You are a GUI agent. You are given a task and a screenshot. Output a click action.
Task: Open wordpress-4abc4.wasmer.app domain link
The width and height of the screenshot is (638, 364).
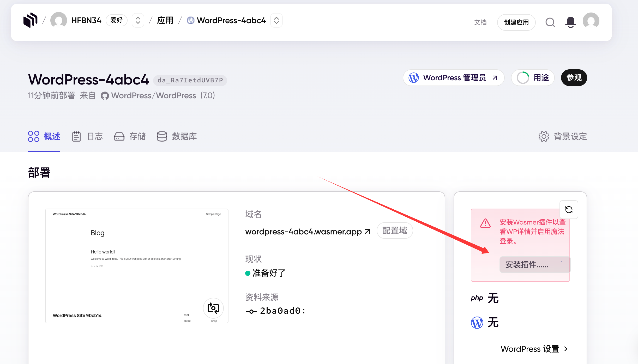point(308,232)
